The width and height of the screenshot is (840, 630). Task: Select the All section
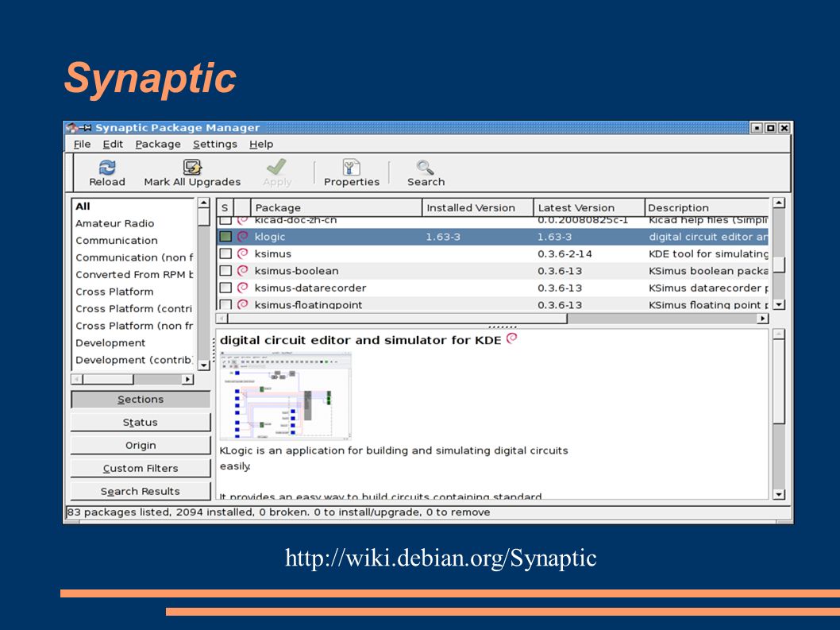point(133,207)
